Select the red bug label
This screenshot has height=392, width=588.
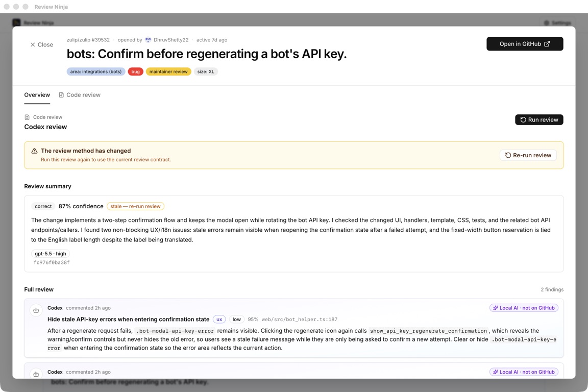coord(135,71)
